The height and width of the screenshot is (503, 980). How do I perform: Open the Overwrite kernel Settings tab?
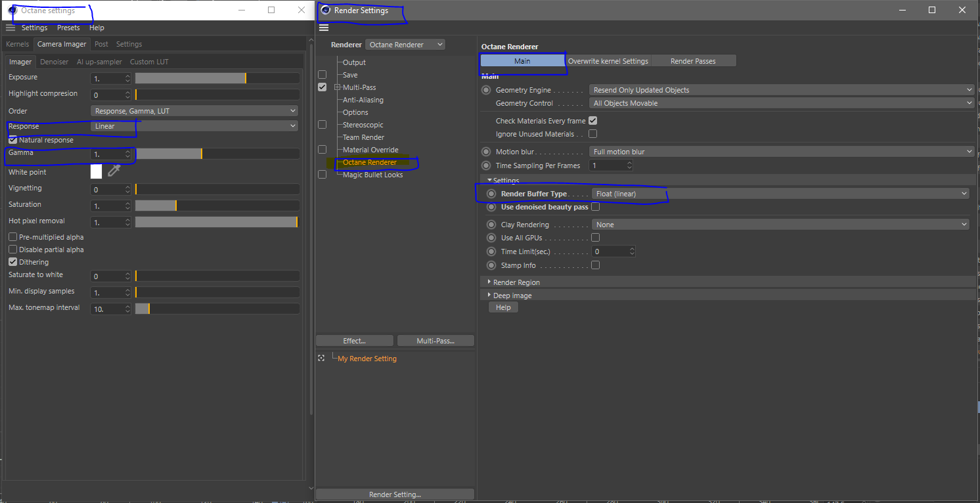click(x=608, y=61)
